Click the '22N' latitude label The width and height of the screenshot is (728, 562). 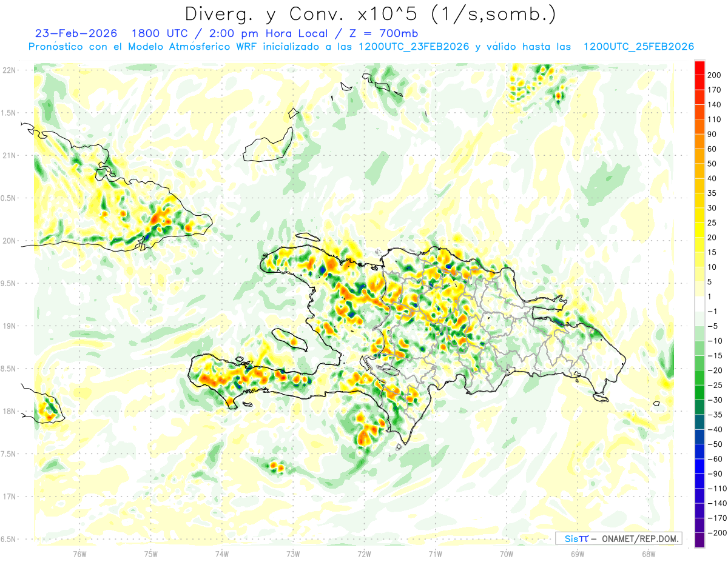pyautogui.click(x=9, y=70)
